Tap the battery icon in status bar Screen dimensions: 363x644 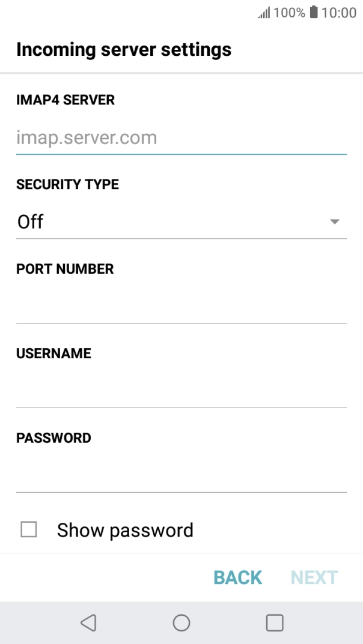coord(314,13)
